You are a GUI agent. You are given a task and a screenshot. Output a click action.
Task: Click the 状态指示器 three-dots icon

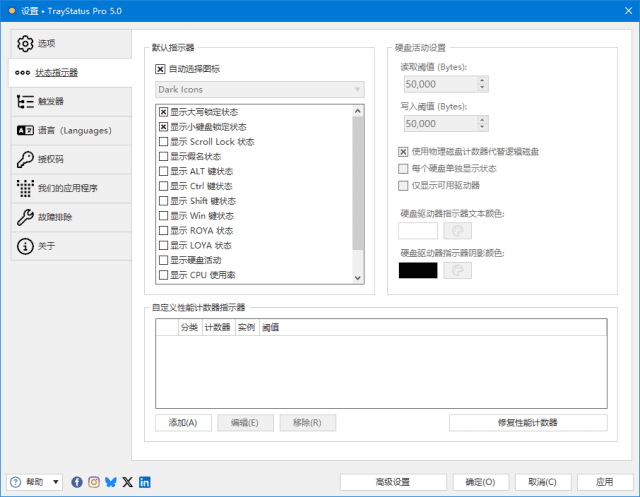[22, 73]
